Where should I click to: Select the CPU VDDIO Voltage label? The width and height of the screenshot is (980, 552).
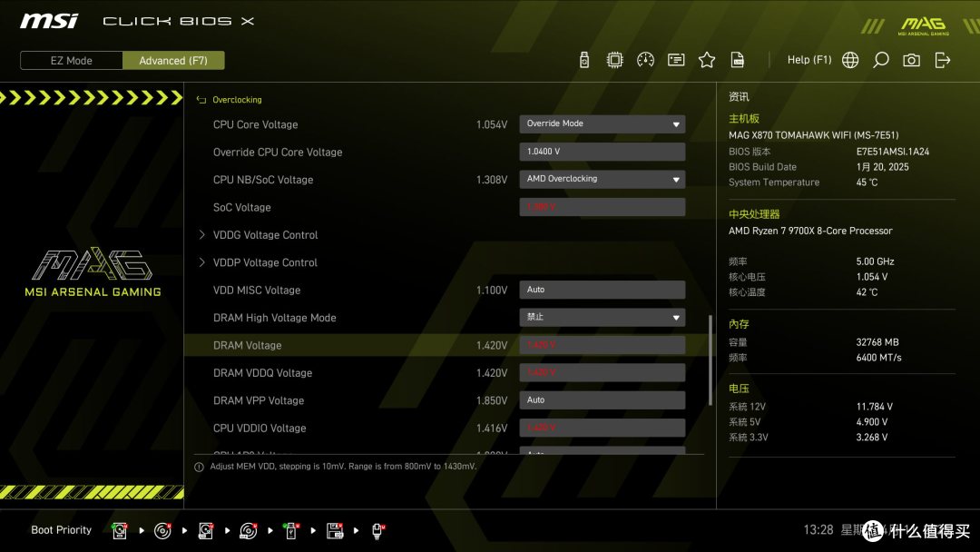(260, 429)
